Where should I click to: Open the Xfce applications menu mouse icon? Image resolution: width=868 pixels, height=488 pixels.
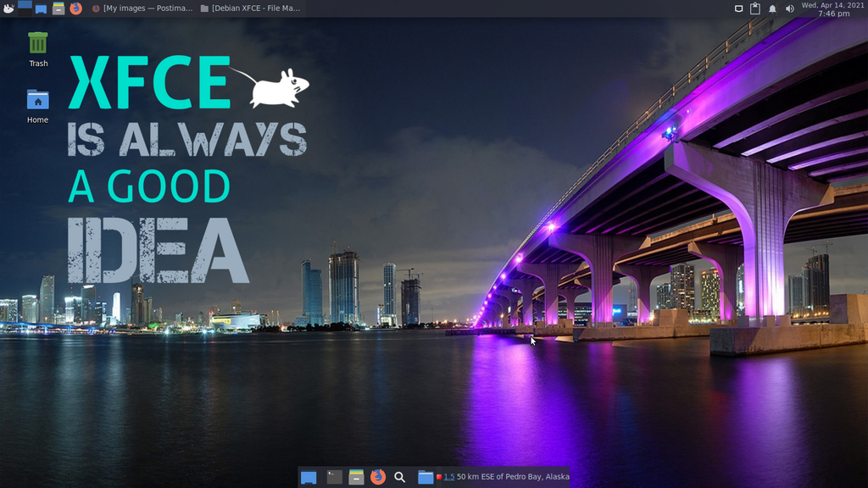tap(8, 8)
